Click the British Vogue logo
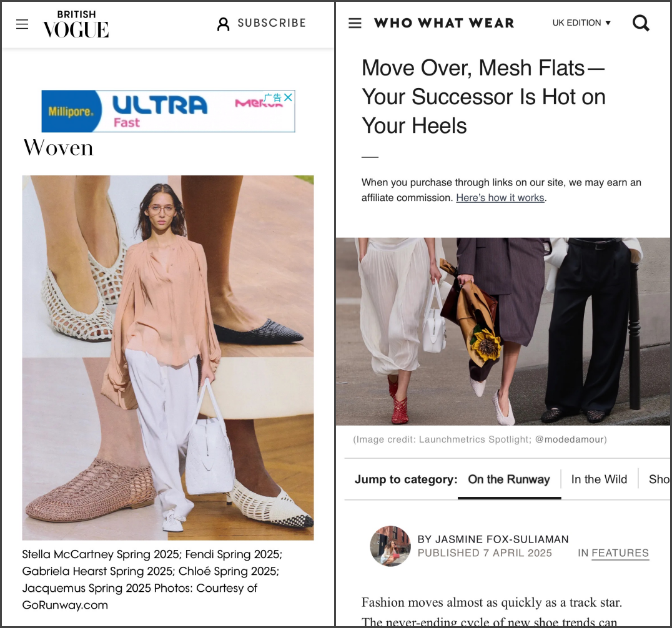 pos(76,24)
